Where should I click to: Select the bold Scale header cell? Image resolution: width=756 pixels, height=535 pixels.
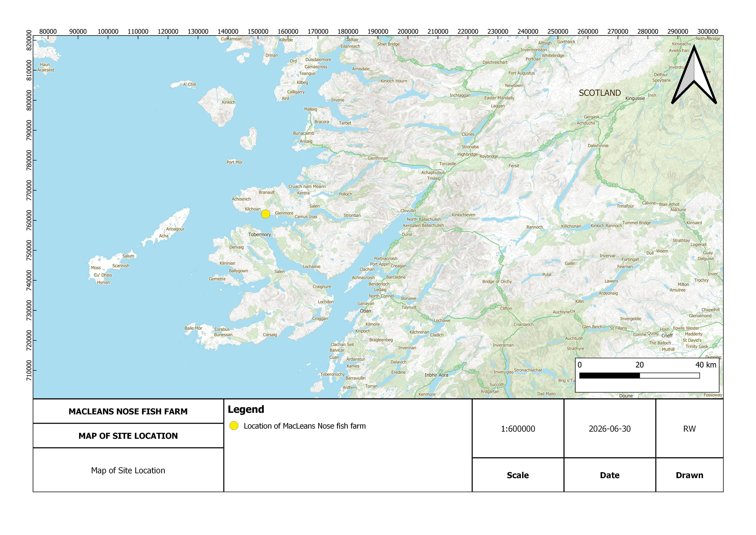[518, 475]
